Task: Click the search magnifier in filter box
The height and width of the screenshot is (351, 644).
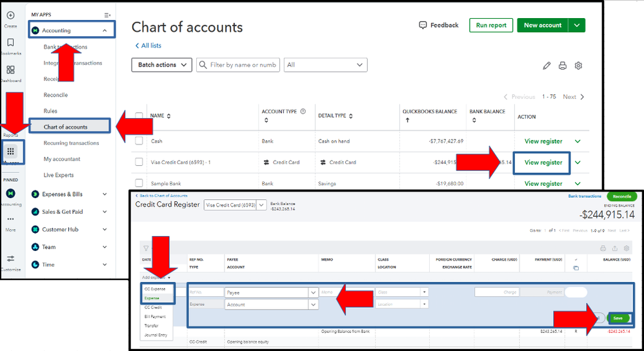Action: tap(203, 65)
